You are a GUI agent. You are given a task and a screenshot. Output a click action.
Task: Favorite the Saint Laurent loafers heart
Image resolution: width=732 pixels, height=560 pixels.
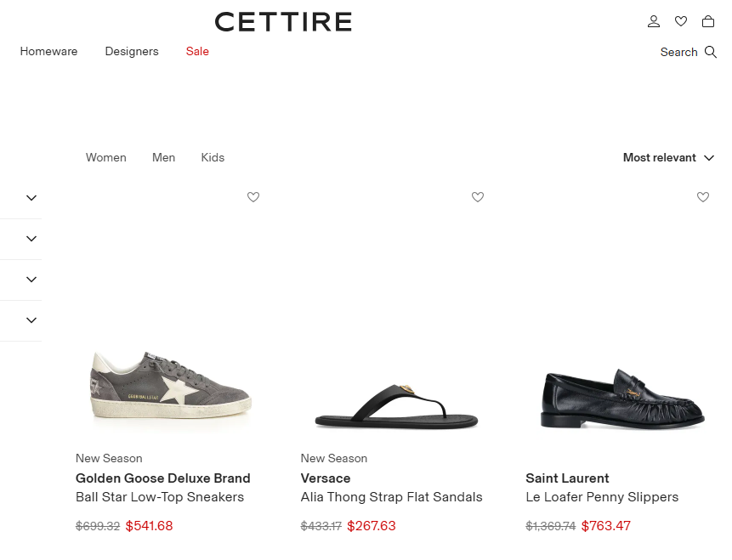pyautogui.click(x=703, y=197)
